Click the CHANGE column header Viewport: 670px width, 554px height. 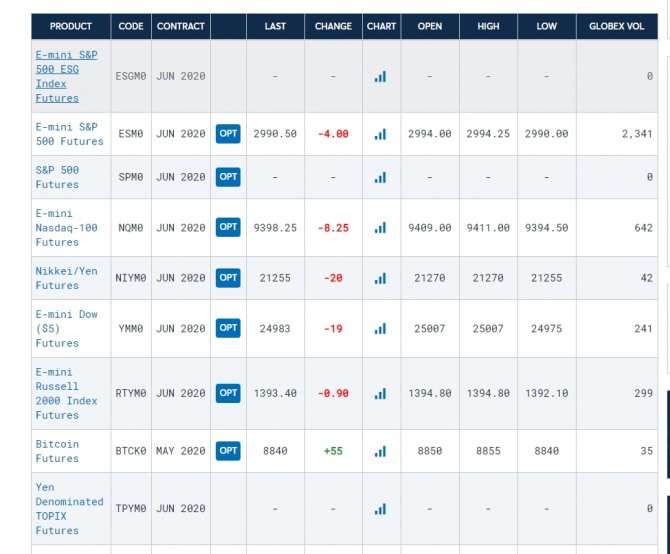pos(333,26)
